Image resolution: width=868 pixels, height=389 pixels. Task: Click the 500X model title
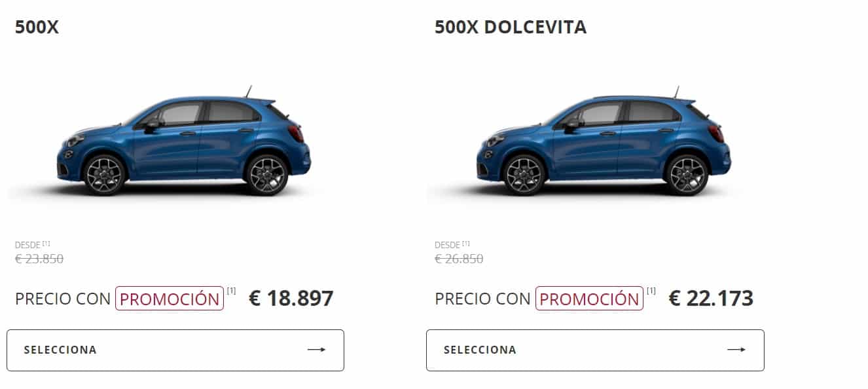[37, 28]
